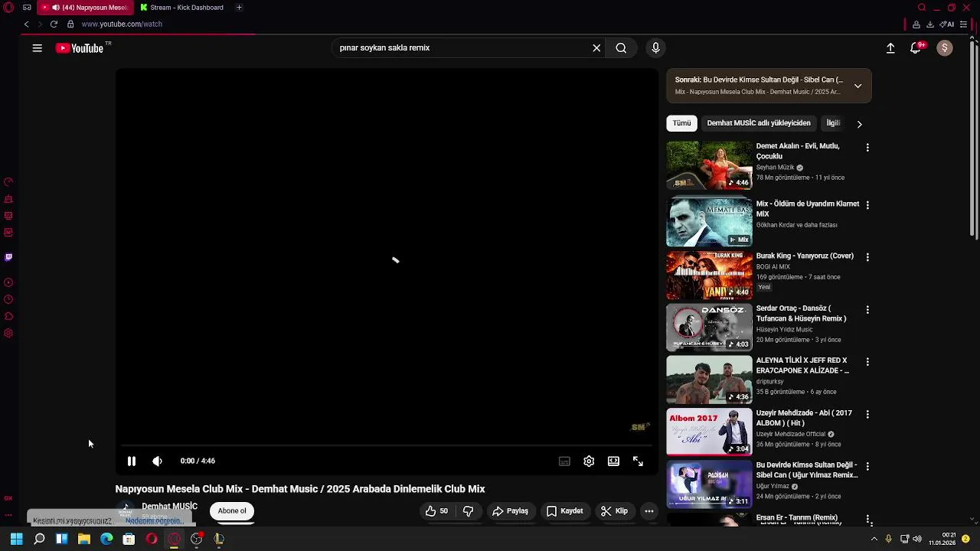Dislike the video with thumbs down
Screen dimensions: 980x551
(468, 510)
